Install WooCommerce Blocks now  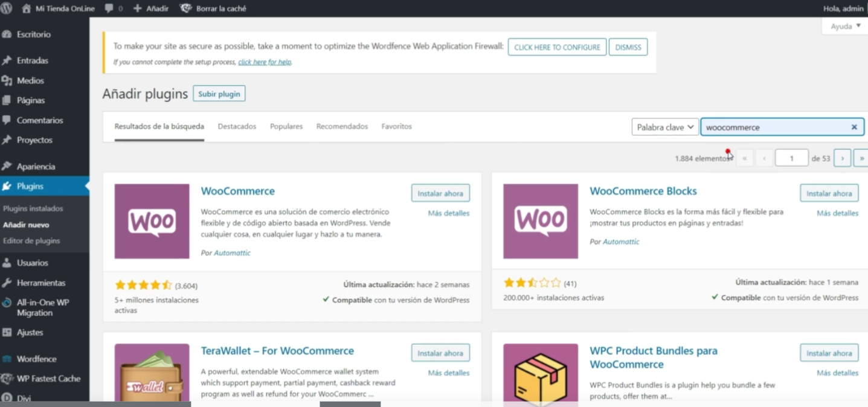[829, 193]
